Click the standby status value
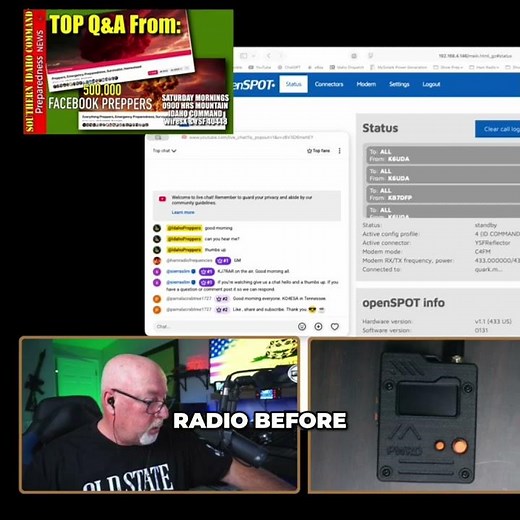 click(x=486, y=225)
